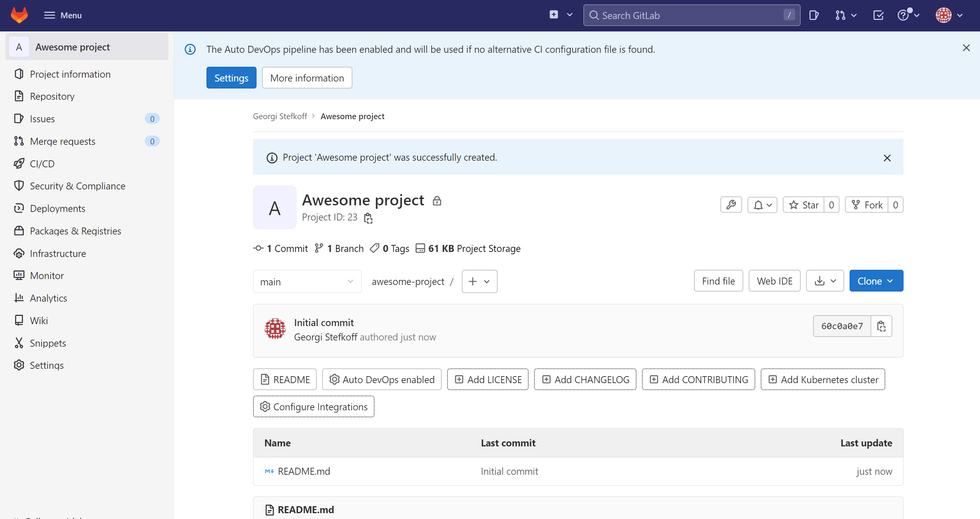Viewport: 980px width, 519px height.
Task: Open 61 KB Project Storage link
Action: pyautogui.click(x=468, y=248)
